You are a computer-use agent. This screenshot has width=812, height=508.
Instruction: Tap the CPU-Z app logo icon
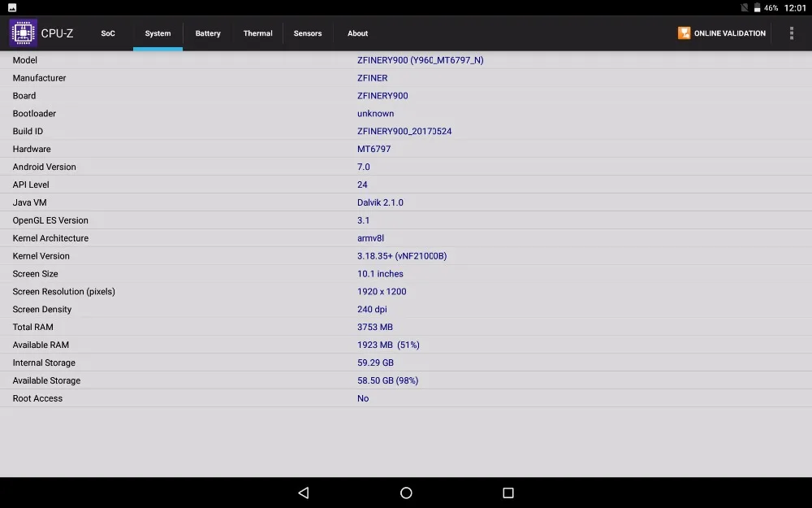click(23, 33)
